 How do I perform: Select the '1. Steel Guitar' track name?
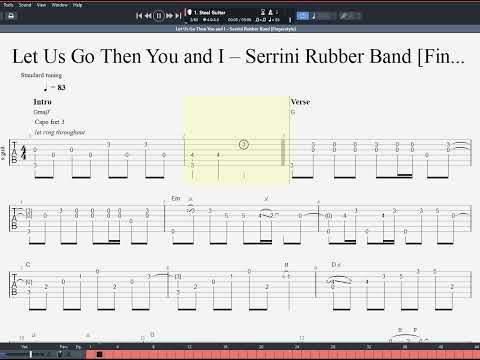(x=210, y=13)
